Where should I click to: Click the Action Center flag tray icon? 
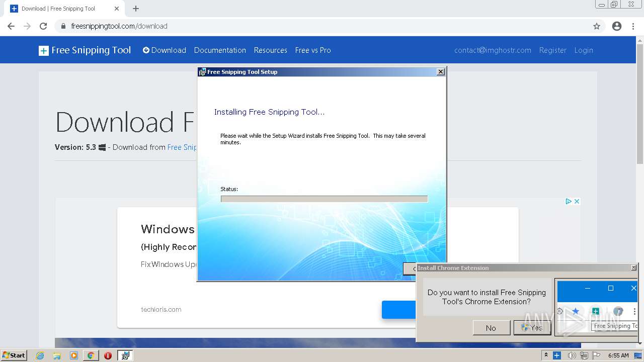pyautogui.click(x=596, y=355)
